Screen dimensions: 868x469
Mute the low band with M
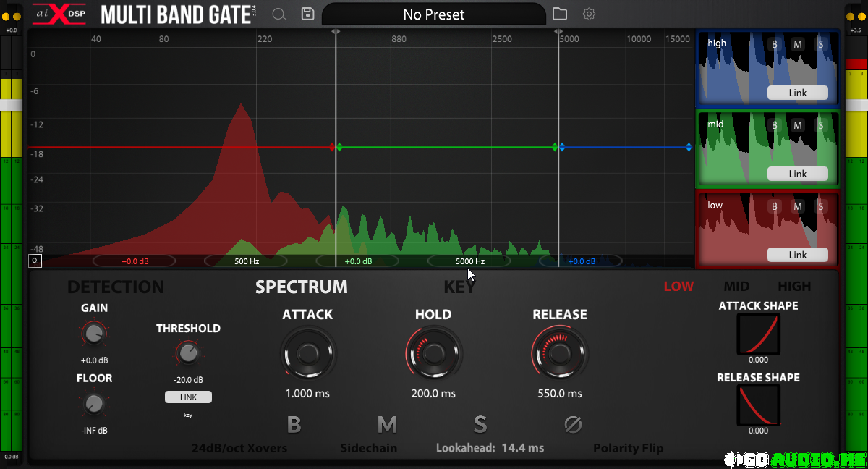tap(798, 206)
